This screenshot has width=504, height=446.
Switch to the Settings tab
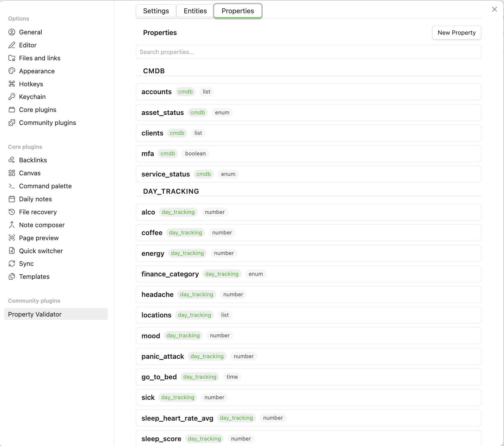pyautogui.click(x=156, y=11)
